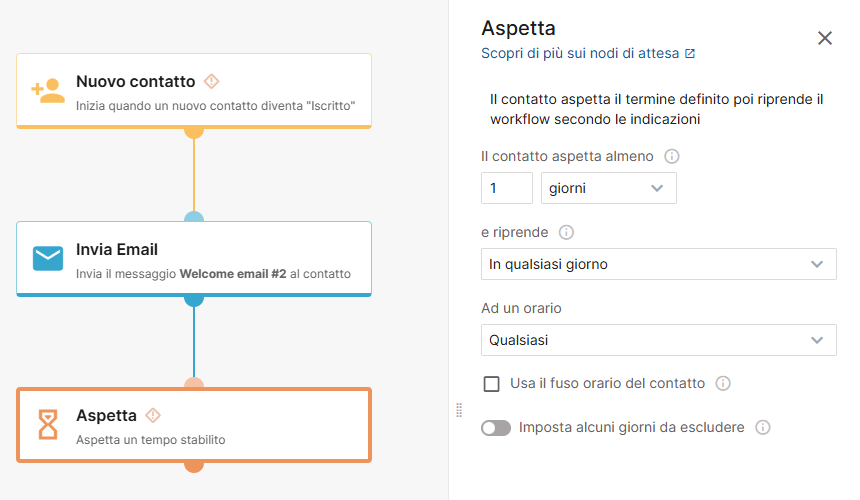
Task: Click info icon next to 'giorni da escludere'
Action: click(x=763, y=427)
